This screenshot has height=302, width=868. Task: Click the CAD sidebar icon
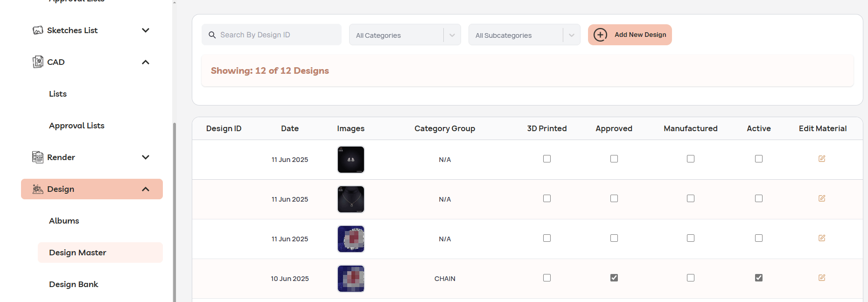tap(37, 62)
